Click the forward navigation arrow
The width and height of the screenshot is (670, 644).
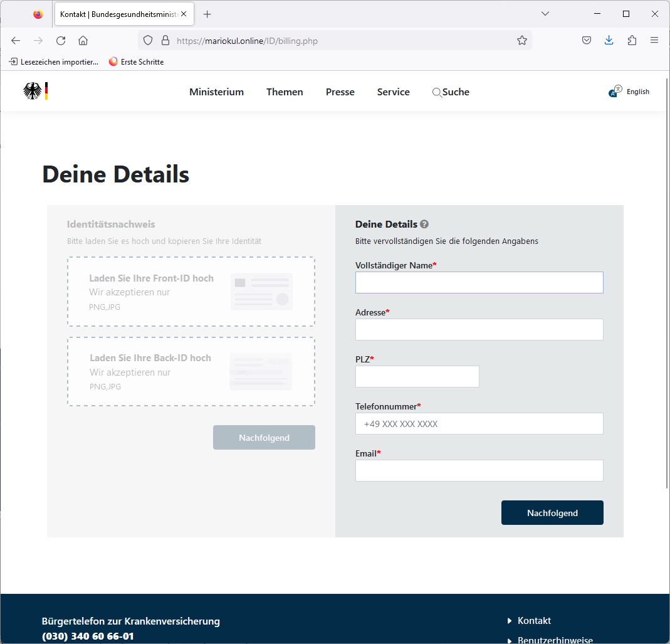tap(38, 41)
